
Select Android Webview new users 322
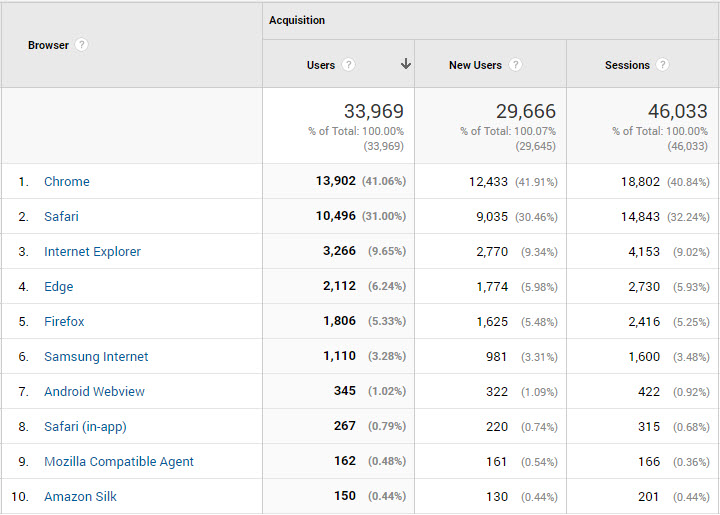pos(497,392)
